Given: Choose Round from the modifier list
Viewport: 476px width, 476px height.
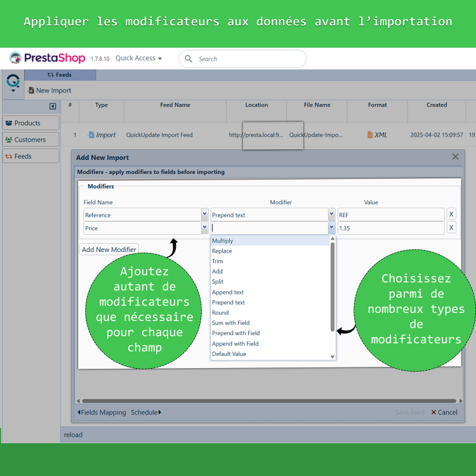Looking at the screenshot, I should pos(270,313).
